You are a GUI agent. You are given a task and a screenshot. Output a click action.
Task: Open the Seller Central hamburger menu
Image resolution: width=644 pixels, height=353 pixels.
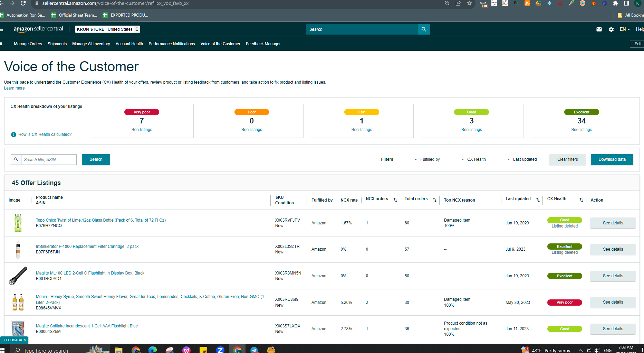coord(2,29)
